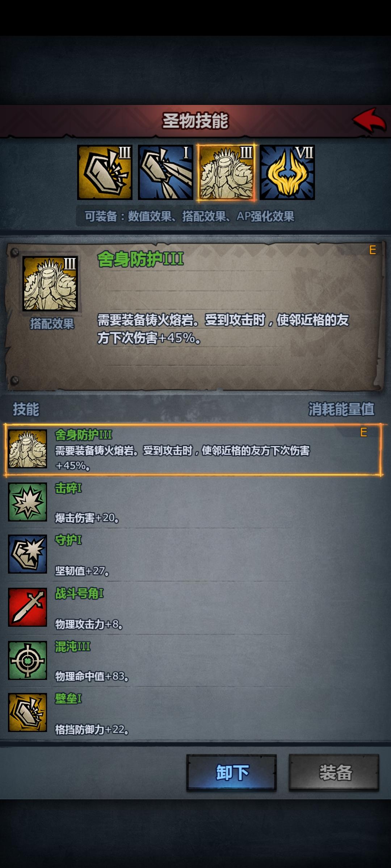Click the 消耗能量值 column header
Screen dimensions: 391x868
[x=341, y=409]
